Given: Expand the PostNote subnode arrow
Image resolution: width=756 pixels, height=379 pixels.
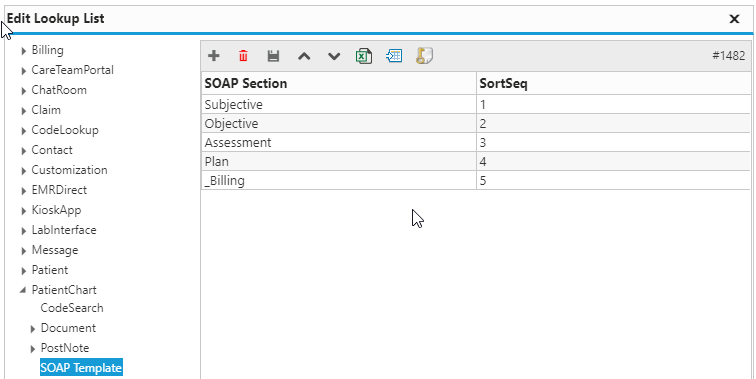Looking at the screenshot, I should pyautogui.click(x=33, y=349).
